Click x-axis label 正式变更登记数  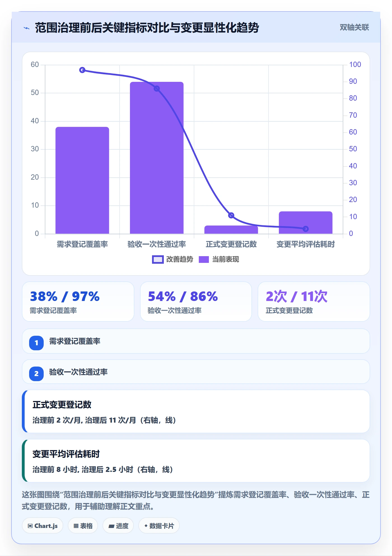(x=231, y=244)
